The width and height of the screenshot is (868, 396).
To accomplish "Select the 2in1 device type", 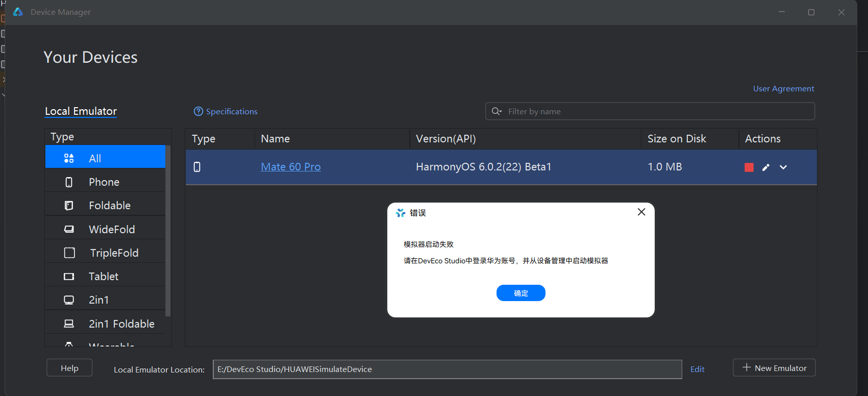I will click(x=98, y=300).
